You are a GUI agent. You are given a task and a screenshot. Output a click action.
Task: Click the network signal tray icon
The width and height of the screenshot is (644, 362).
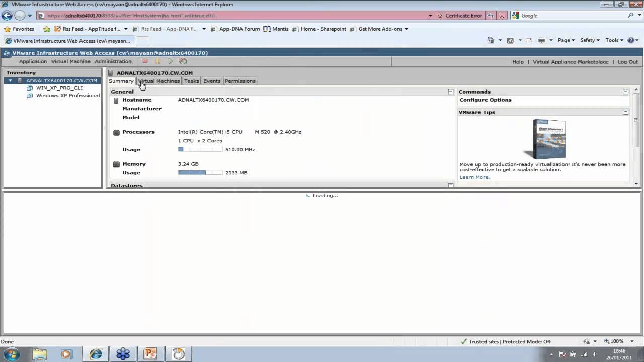pos(584,354)
